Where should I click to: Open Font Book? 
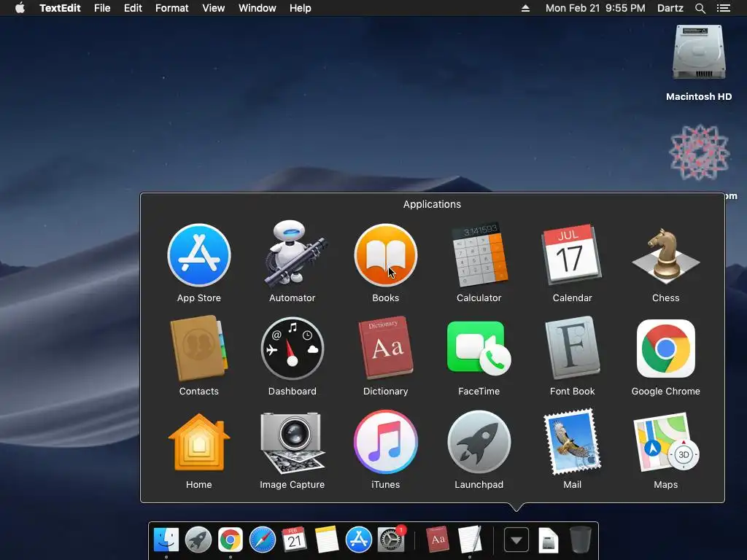coord(572,348)
